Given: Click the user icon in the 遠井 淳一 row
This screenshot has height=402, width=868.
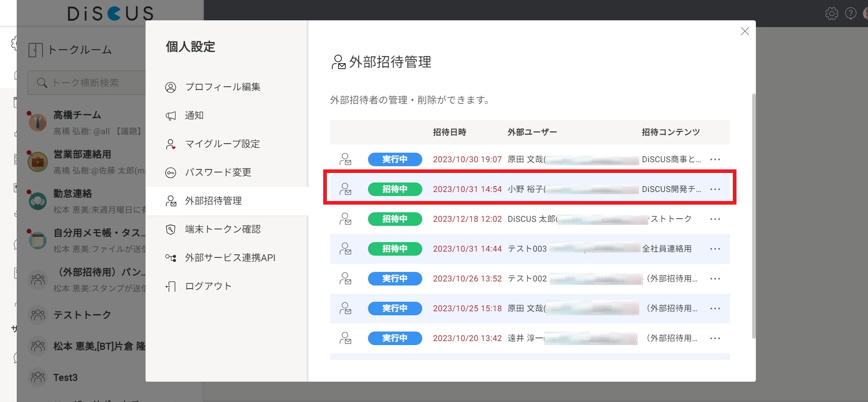Looking at the screenshot, I should click(345, 338).
